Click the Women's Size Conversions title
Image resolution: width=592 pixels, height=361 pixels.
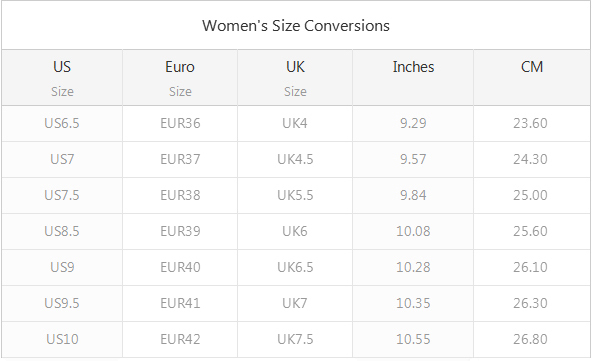(296, 26)
